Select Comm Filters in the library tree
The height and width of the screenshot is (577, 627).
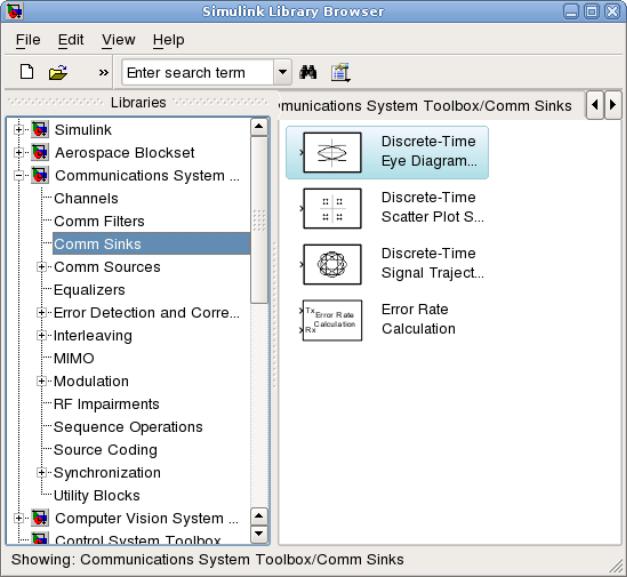click(x=99, y=221)
